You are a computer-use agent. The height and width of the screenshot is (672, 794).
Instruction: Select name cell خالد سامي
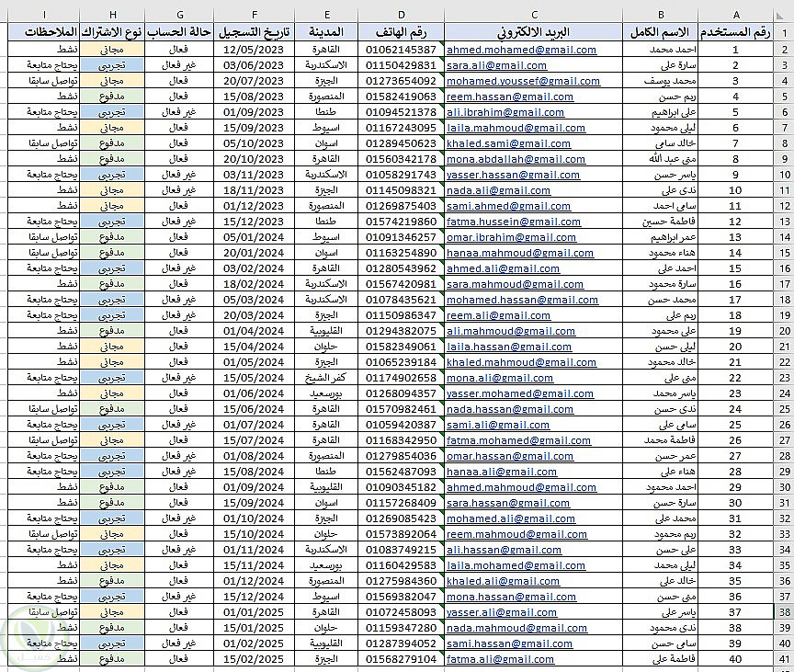coord(661,143)
